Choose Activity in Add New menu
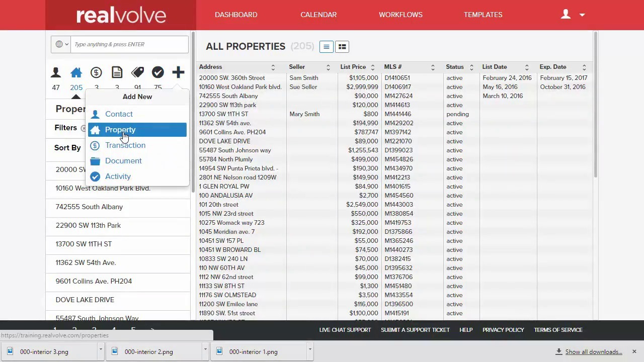 (x=137, y=176)
